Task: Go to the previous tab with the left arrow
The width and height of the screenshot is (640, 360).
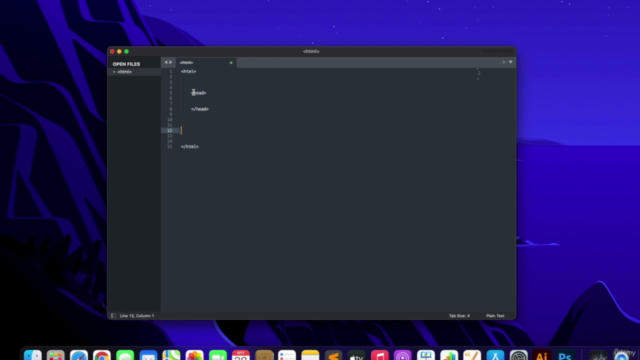Action: (166, 62)
